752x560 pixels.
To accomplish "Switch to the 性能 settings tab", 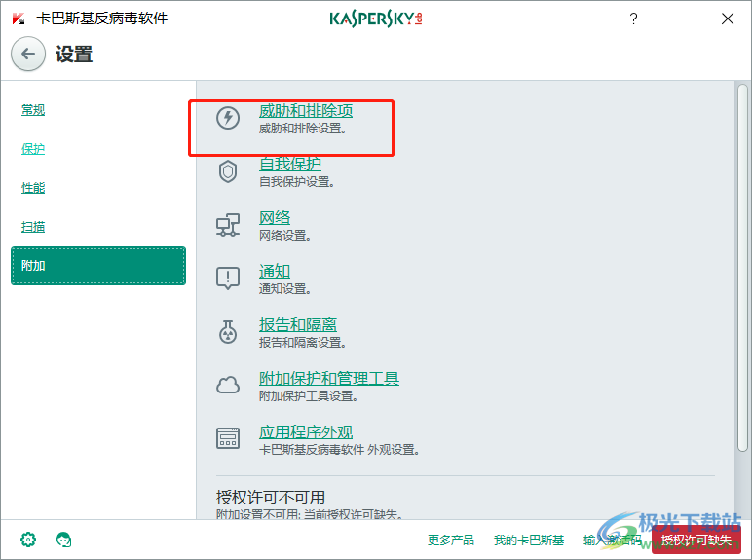I will tap(33, 187).
